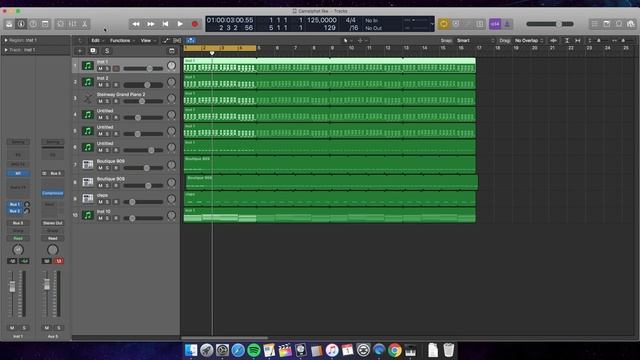Open Spotify from the Dock
Screen dimensions: 640x360
[253, 350]
